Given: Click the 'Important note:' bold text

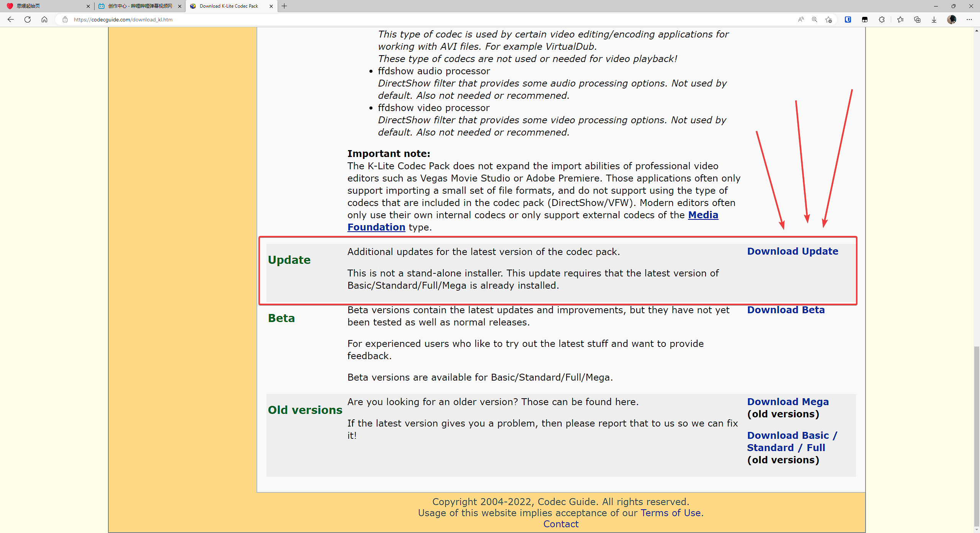Looking at the screenshot, I should [x=389, y=154].
